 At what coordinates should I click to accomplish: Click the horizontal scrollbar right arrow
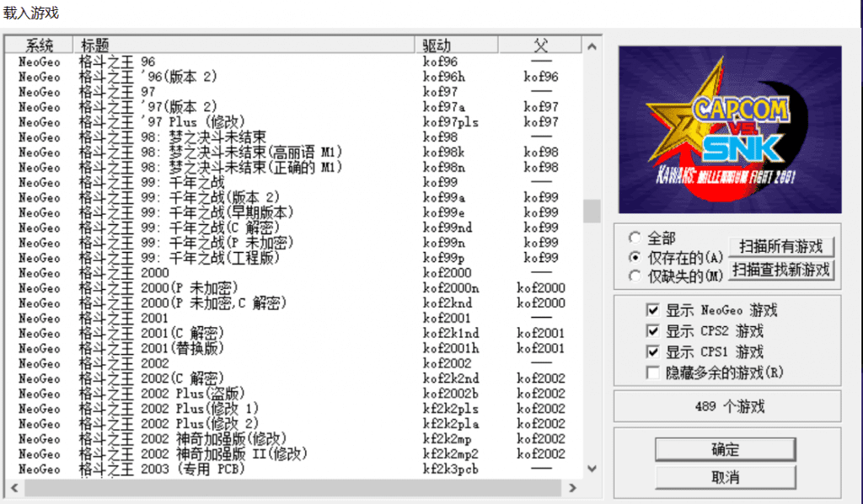572,487
